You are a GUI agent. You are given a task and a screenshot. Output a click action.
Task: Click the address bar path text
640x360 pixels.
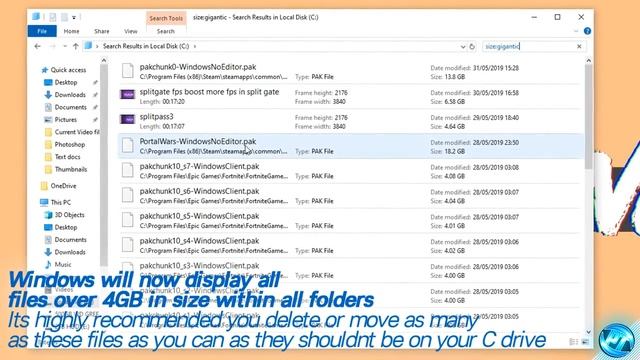tap(146, 46)
